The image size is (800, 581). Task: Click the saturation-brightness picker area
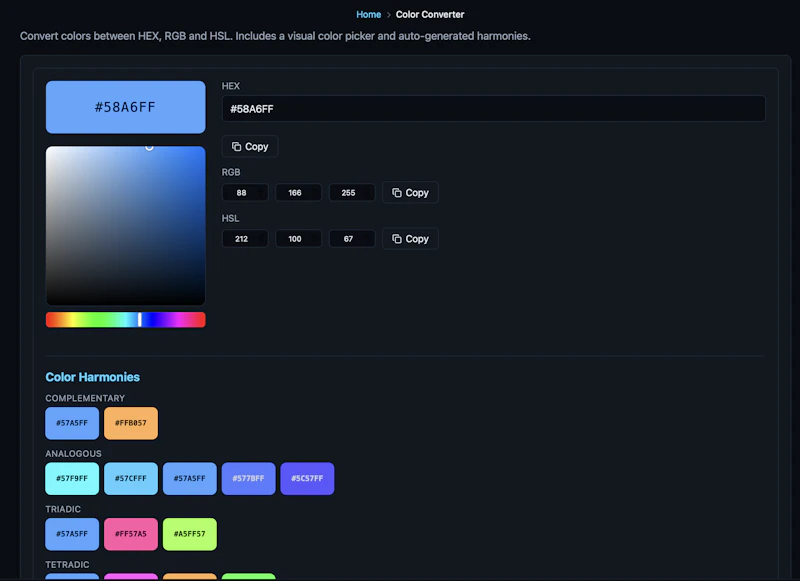point(126,226)
